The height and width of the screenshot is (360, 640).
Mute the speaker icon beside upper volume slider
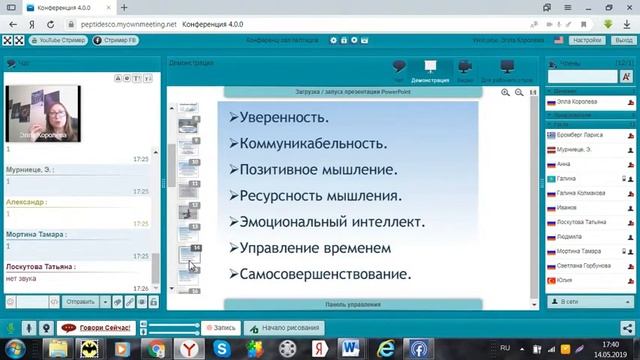click(143, 324)
